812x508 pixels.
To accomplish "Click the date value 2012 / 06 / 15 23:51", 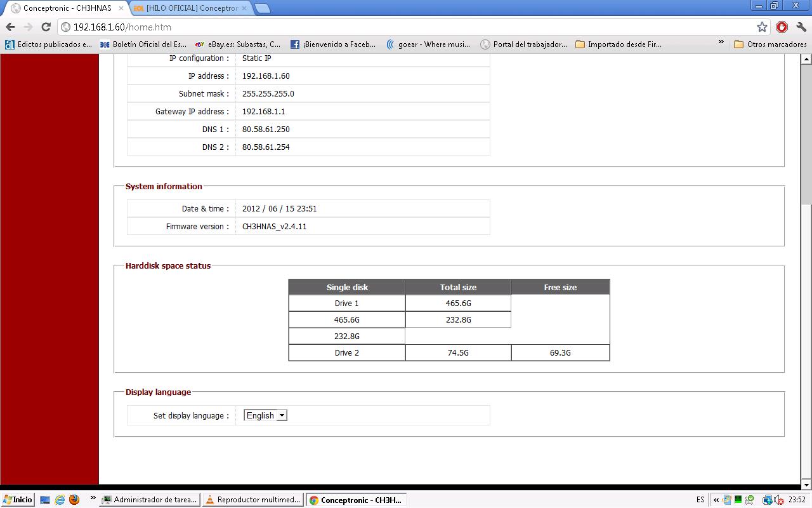I will pyautogui.click(x=280, y=208).
